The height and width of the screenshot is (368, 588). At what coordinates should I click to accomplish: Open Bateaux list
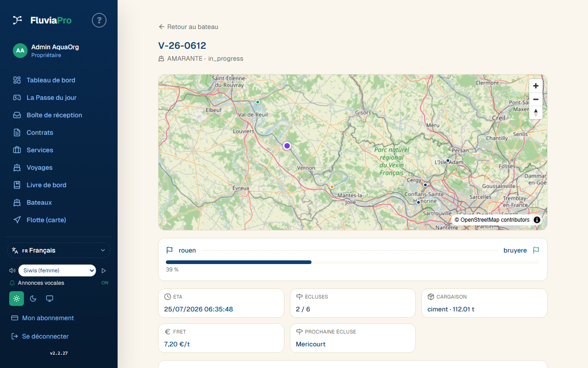point(59,202)
